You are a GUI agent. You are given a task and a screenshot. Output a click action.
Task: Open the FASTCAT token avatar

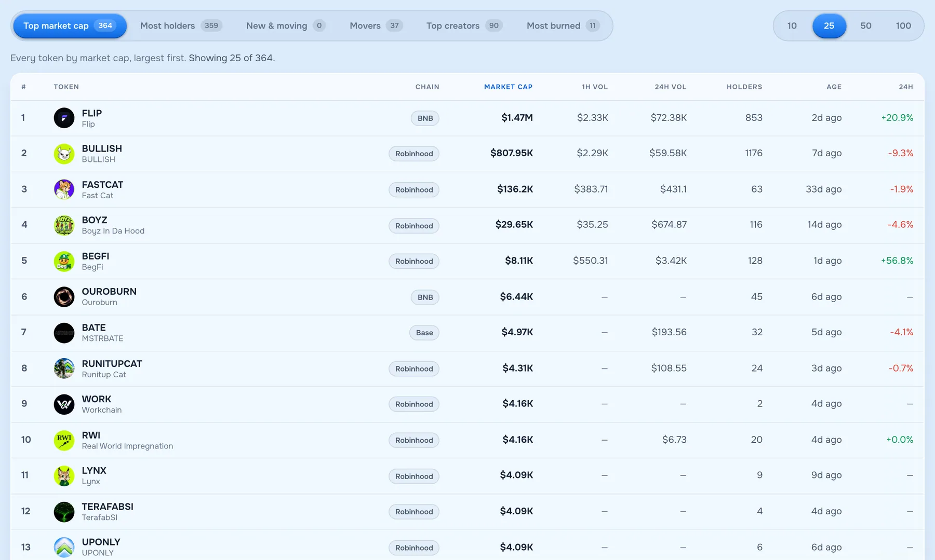[64, 189]
